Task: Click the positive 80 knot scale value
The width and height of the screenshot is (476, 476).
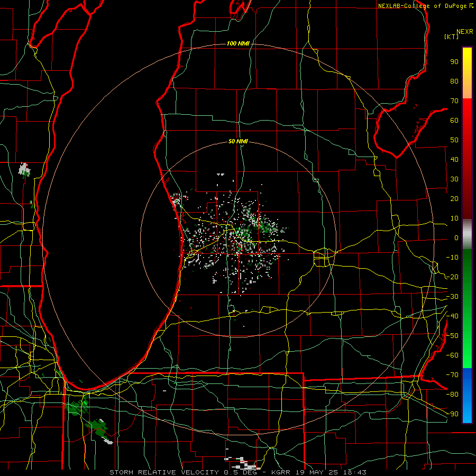Action: [454, 81]
